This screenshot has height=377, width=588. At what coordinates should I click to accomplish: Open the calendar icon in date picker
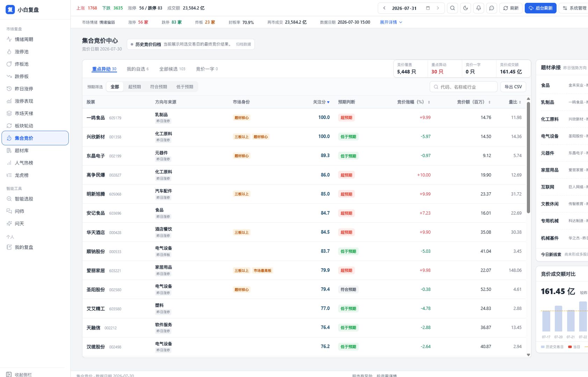(x=428, y=8)
